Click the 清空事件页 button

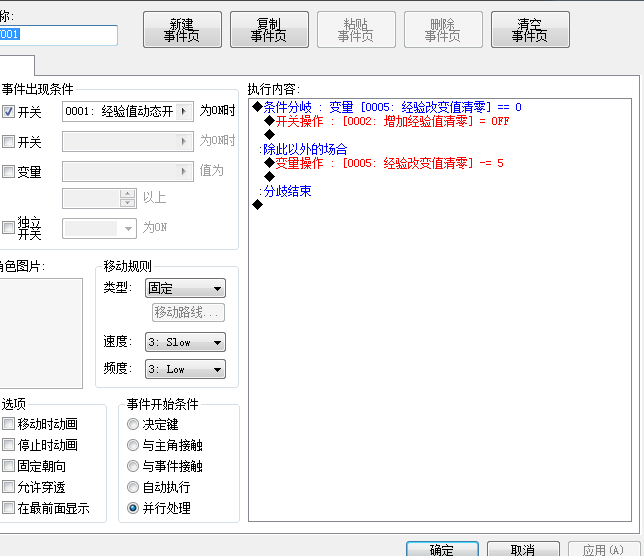[530, 30]
